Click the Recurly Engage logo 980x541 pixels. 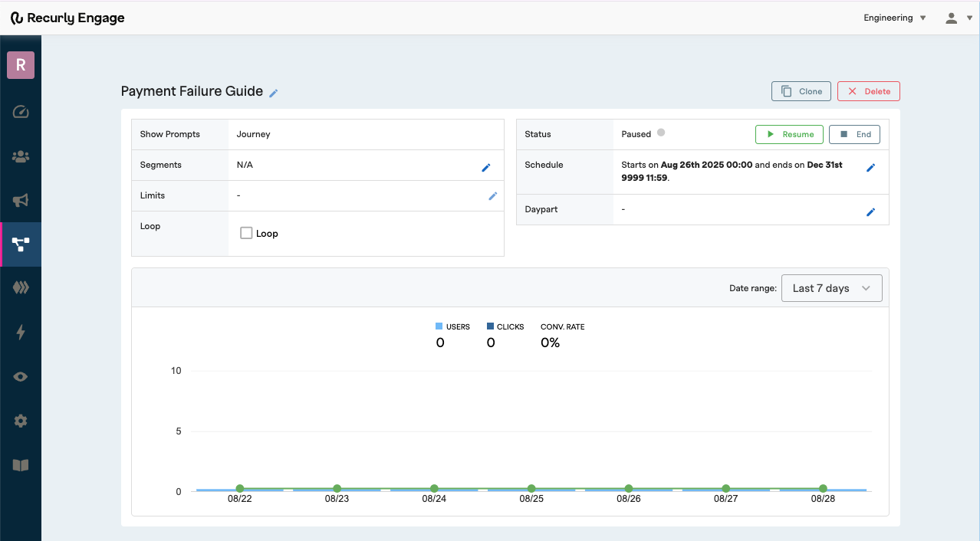pyautogui.click(x=67, y=18)
